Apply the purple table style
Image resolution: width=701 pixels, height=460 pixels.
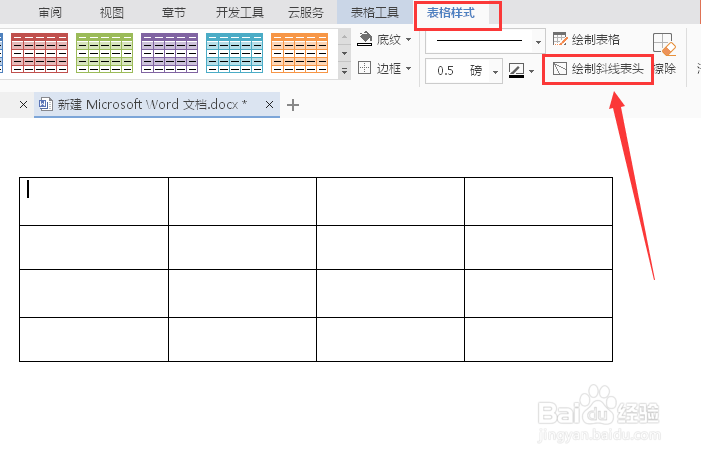169,53
